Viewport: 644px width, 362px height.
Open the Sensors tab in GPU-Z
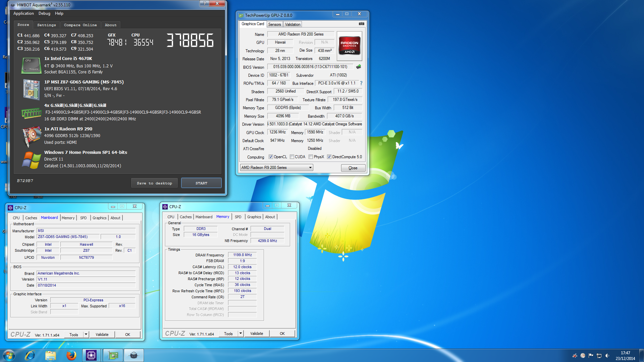pos(274,24)
